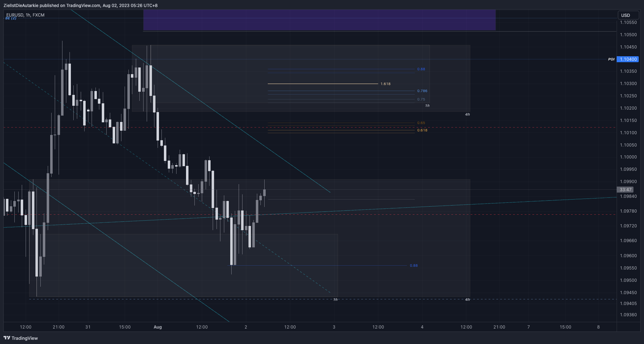Click the 1.09840 price axis label

point(628,196)
